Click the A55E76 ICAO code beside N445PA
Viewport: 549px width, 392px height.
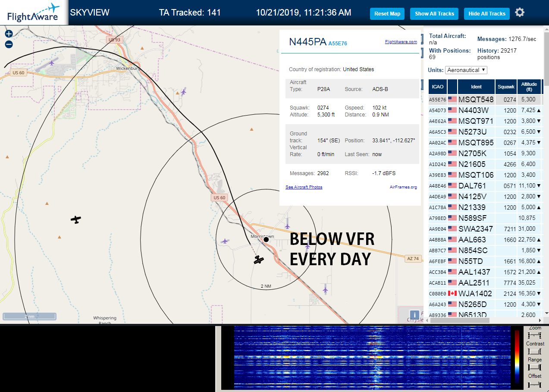(338, 44)
